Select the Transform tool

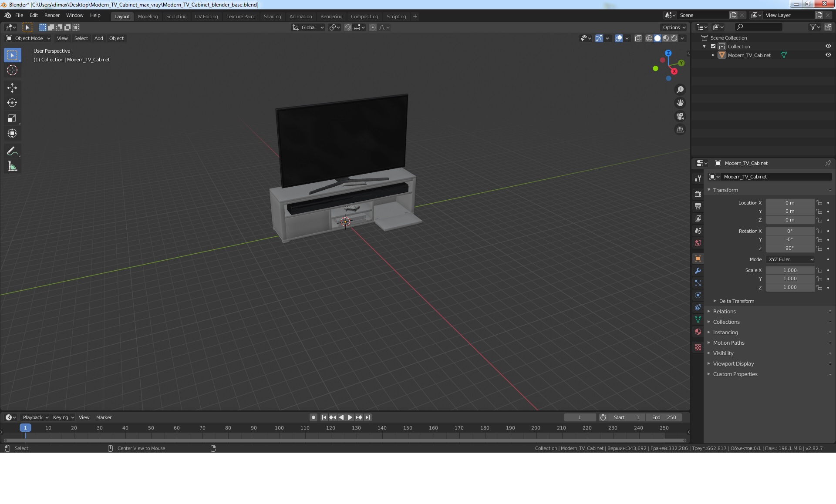[12, 134]
